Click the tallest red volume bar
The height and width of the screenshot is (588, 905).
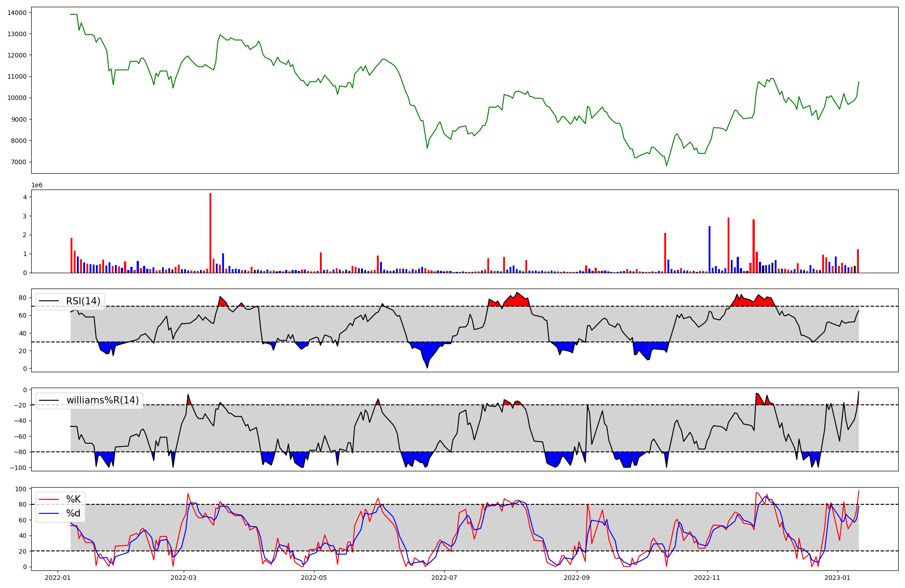point(210,233)
